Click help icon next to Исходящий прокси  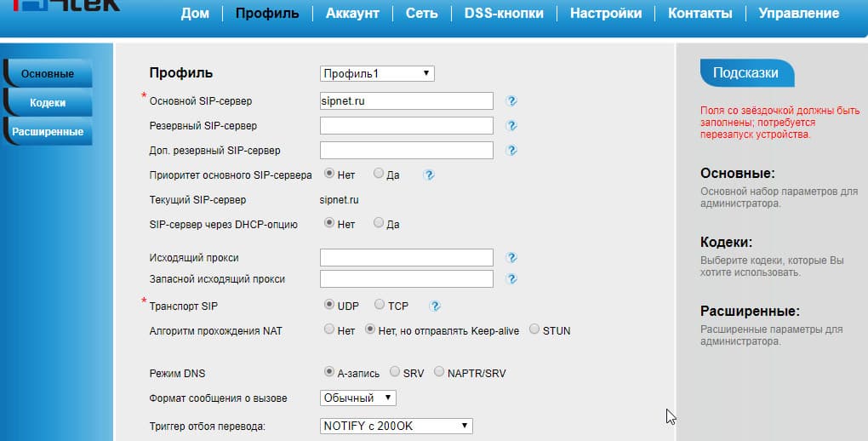(x=511, y=257)
